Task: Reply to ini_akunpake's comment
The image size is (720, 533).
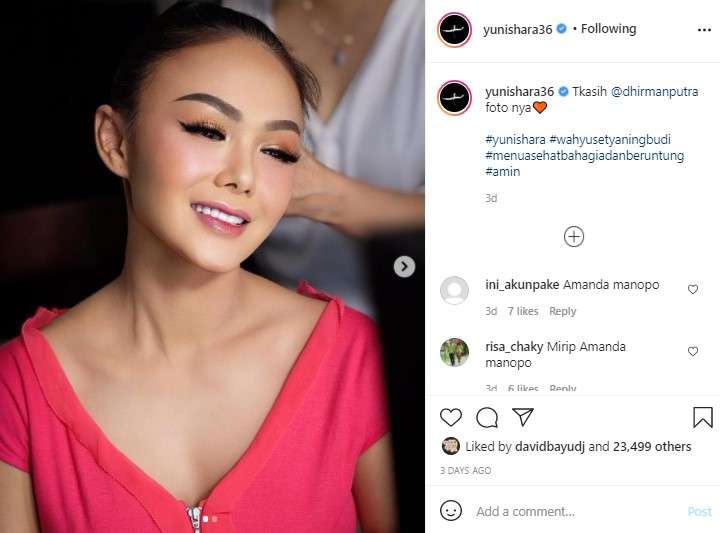Action: 562,311
